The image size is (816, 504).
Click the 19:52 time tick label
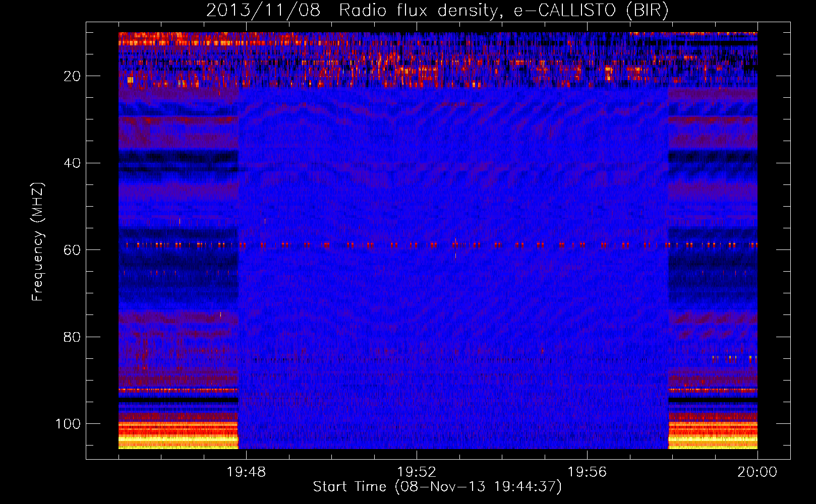[x=417, y=472]
